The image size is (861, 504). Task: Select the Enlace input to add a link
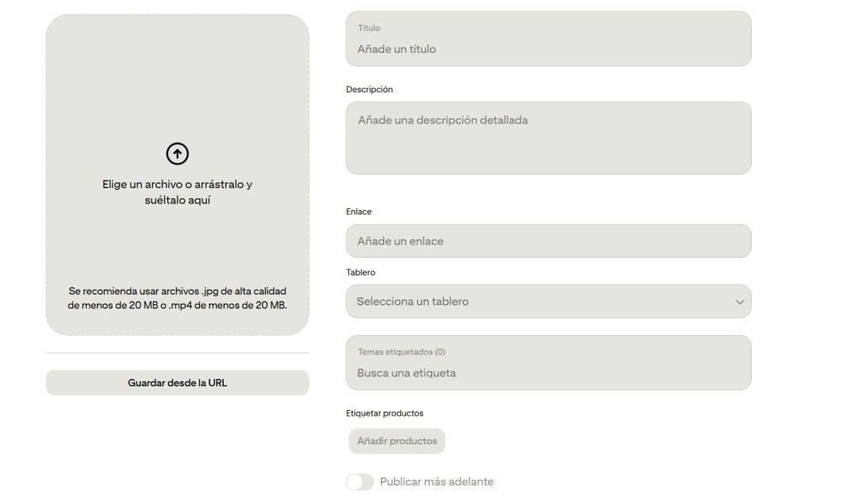547,240
